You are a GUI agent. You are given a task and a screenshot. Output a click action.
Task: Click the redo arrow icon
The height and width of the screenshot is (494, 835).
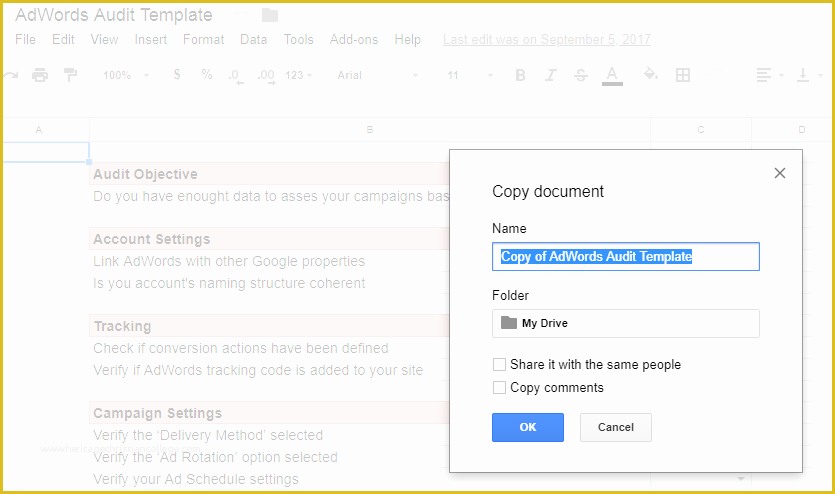[11, 75]
